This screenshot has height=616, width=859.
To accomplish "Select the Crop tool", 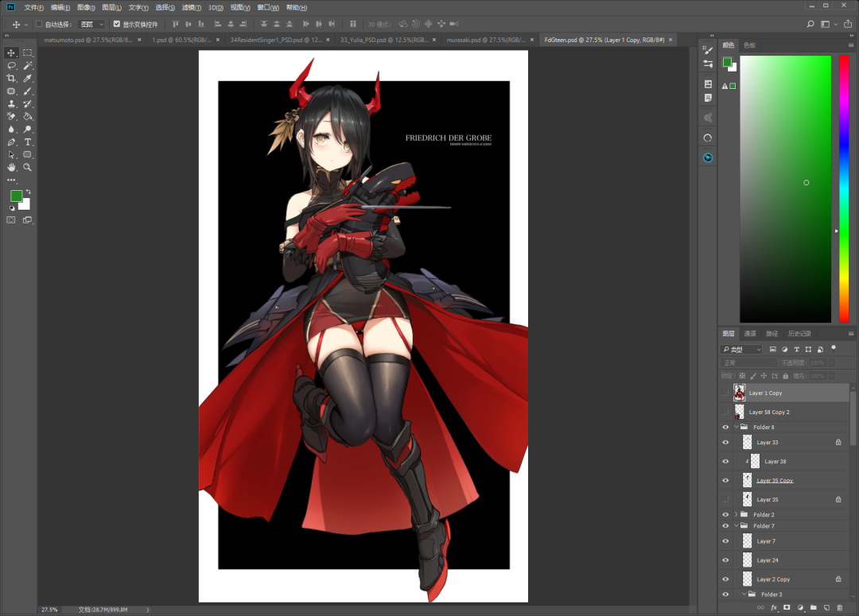I will click(11, 79).
